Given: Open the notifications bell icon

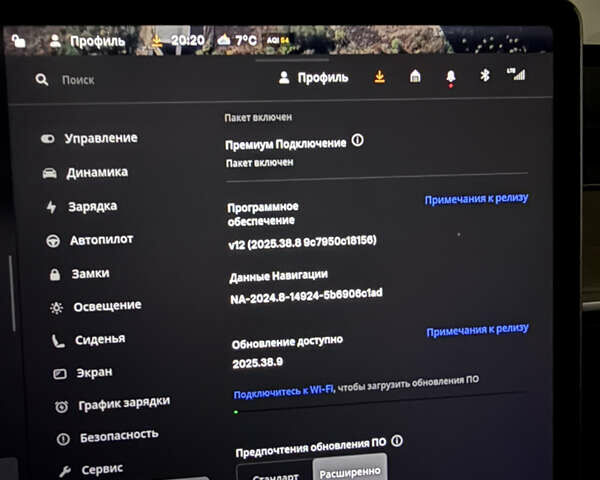Looking at the screenshot, I should coord(451,77).
